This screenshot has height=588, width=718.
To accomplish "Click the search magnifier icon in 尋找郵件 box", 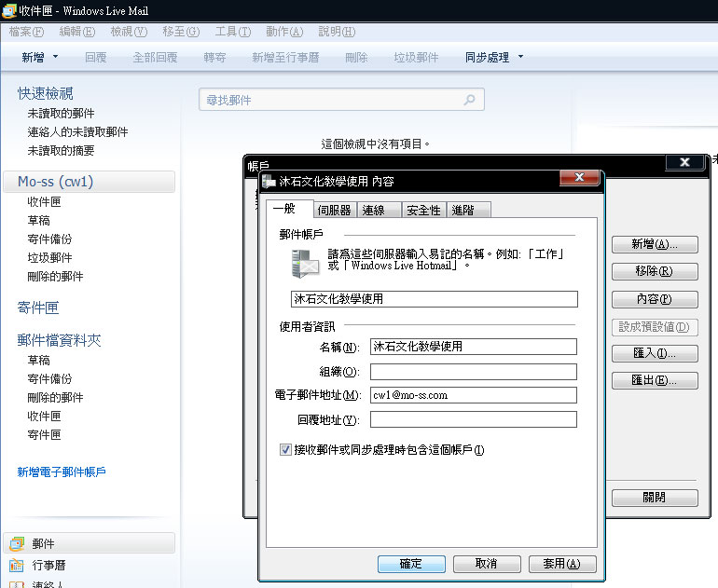I will pyautogui.click(x=469, y=100).
